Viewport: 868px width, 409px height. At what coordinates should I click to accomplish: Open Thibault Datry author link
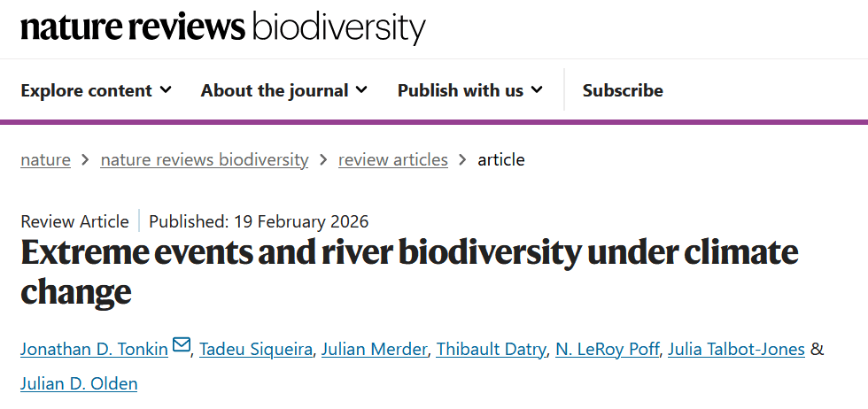490,349
